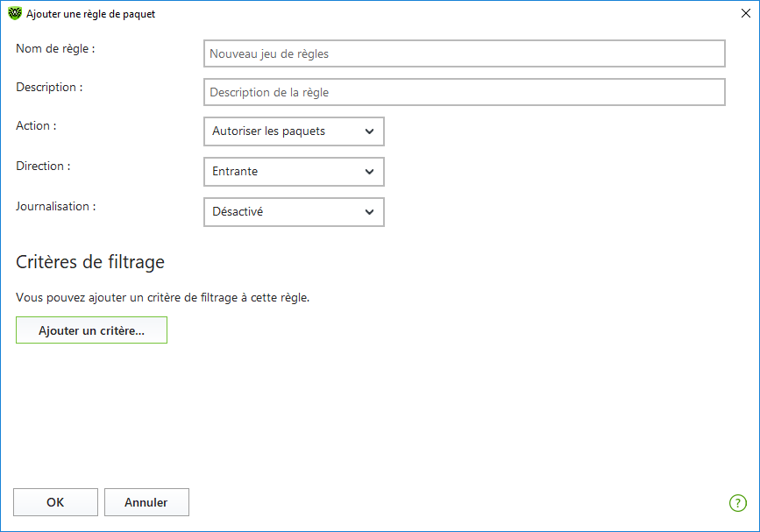Open the combo box showing 'Désactivé'

[294, 212]
